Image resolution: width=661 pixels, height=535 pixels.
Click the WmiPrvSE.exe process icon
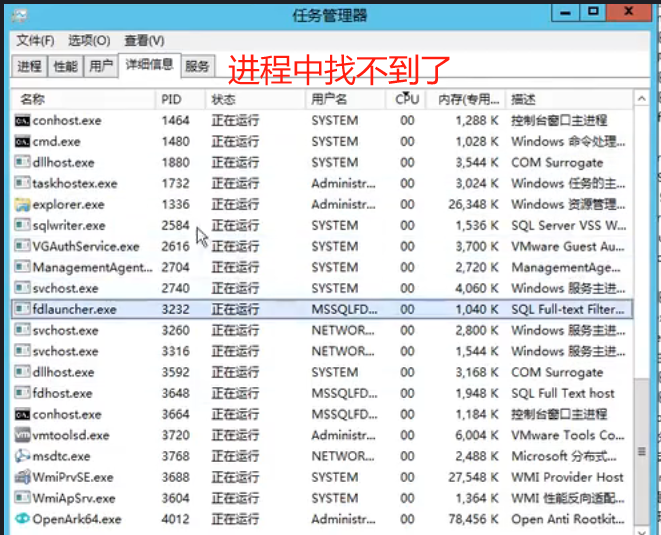pyautogui.click(x=22, y=477)
